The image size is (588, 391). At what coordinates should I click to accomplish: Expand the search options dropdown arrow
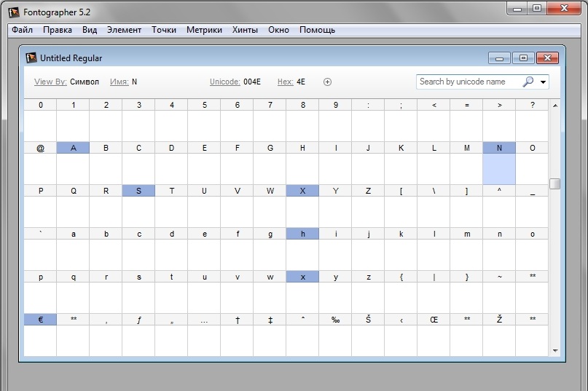tap(543, 82)
